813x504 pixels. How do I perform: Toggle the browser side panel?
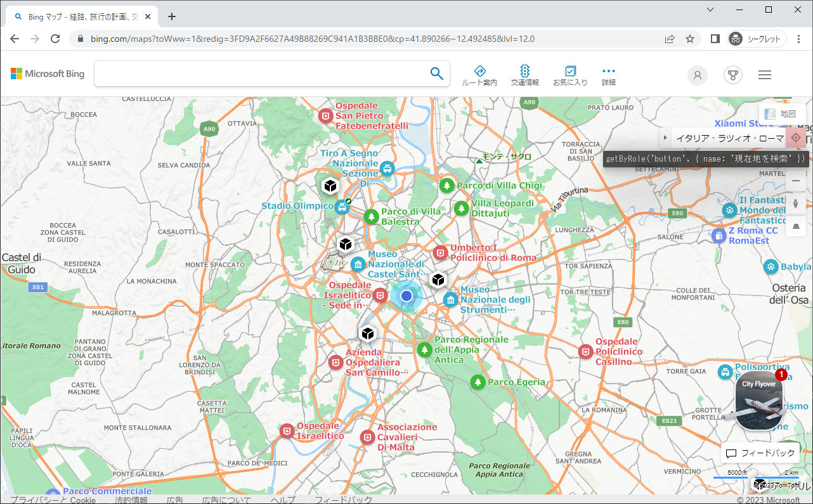715,39
